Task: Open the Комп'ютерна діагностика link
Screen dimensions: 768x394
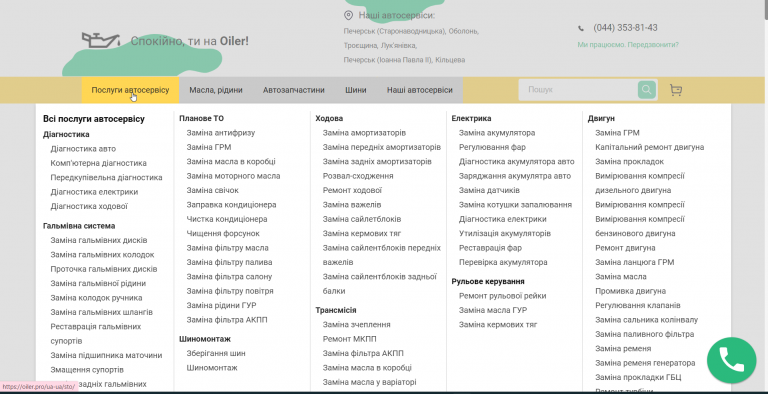Action: 98,163
